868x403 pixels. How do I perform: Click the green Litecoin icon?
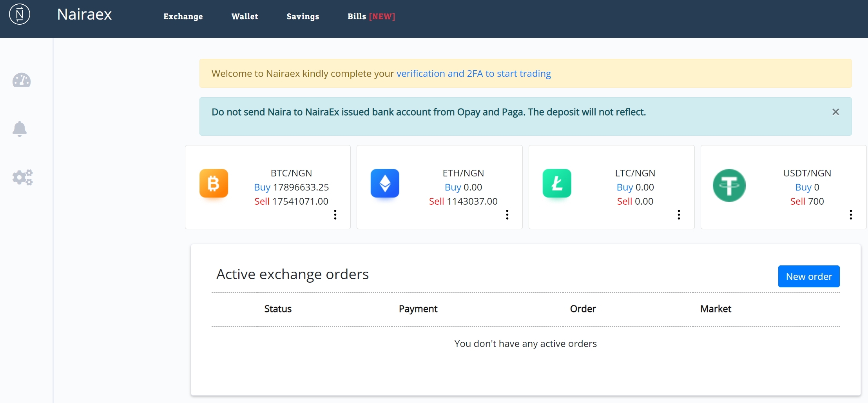(x=557, y=183)
